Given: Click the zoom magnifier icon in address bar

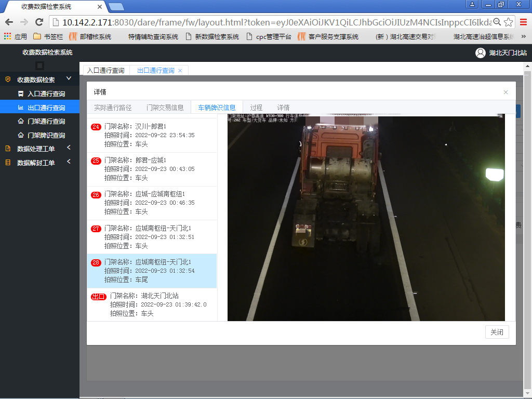Looking at the screenshot, I should point(497,22).
